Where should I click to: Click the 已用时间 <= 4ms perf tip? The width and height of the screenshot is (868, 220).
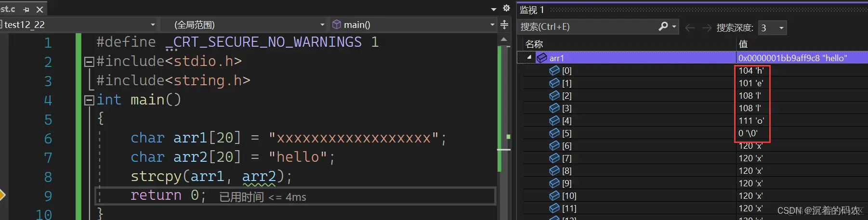(x=263, y=197)
